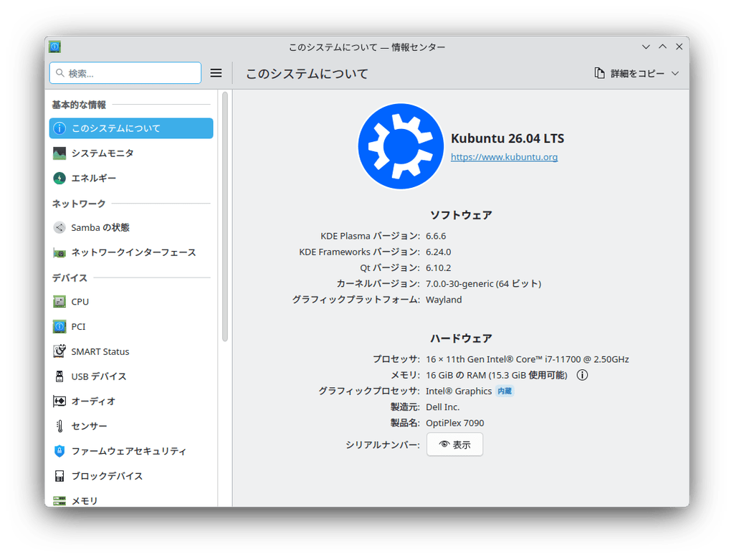
Task: Click the memory info icon
Action: pos(582,375)
